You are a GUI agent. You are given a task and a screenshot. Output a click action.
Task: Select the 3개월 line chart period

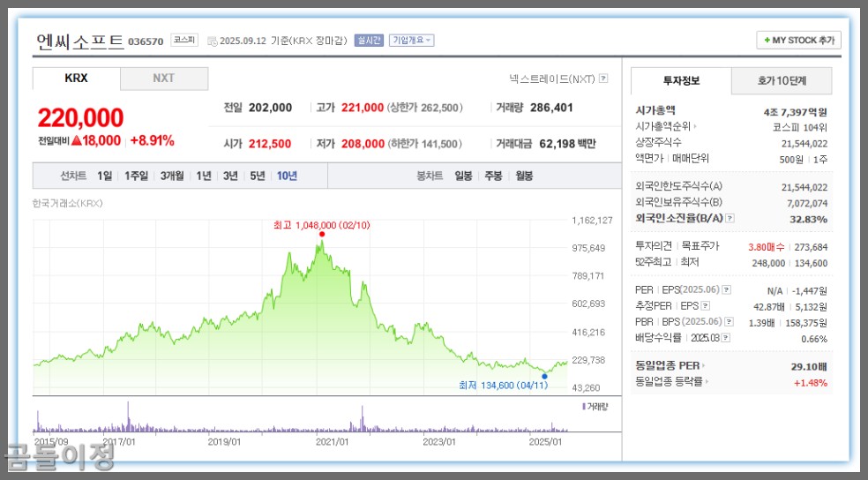click(x=172, y=176)
